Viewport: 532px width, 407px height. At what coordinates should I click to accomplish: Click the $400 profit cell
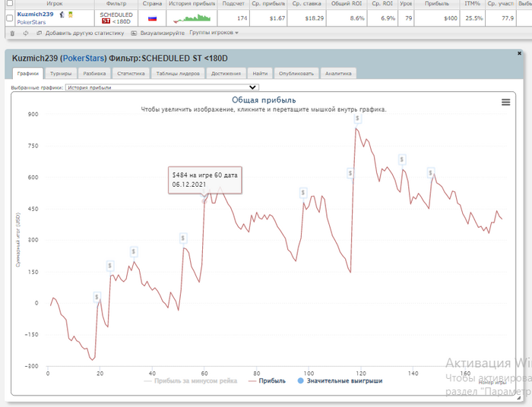(437, 18)
